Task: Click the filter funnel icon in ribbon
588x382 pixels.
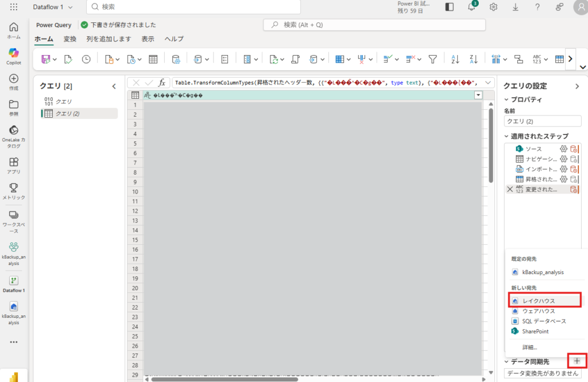Action: (x=433, y=59)
